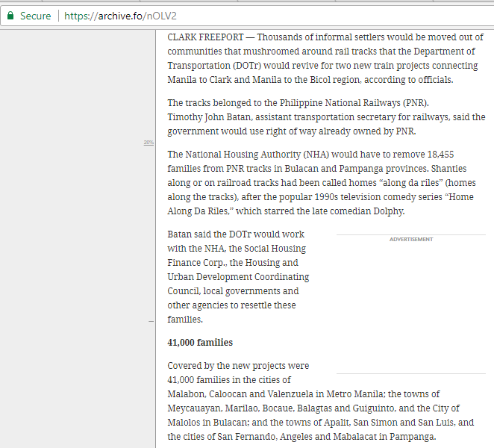
Task: Click the archive.fo URL in address bar
Action: 120,16
